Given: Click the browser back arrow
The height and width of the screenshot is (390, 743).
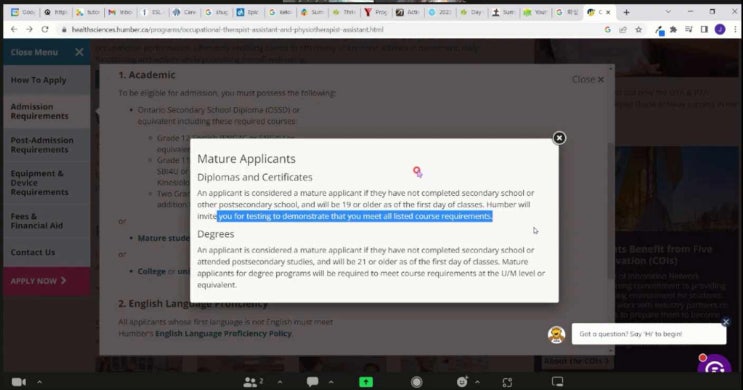Looking at the screenshot, I should click(x=14, y=29).
